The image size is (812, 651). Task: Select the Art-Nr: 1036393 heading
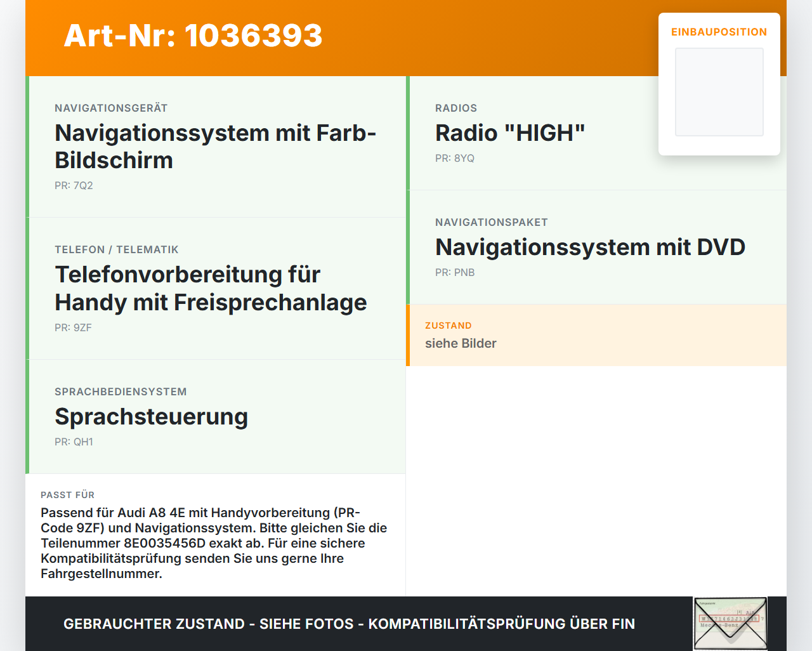point(193,36)
